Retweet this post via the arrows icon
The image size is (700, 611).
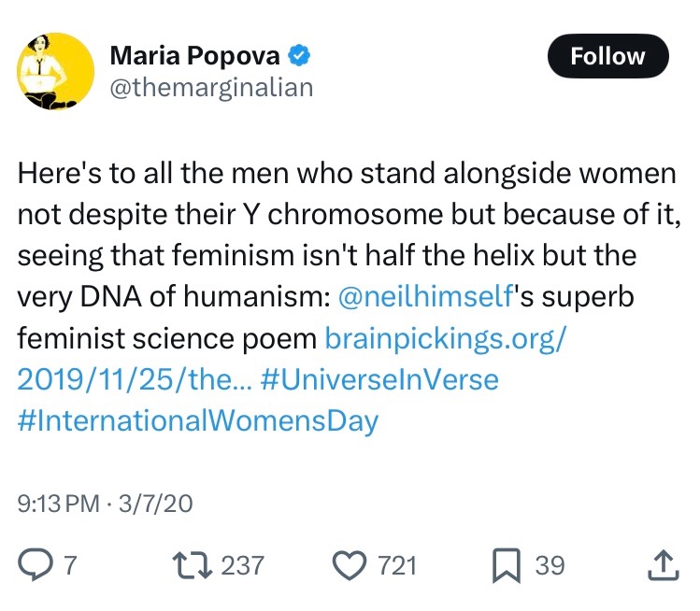193,564
